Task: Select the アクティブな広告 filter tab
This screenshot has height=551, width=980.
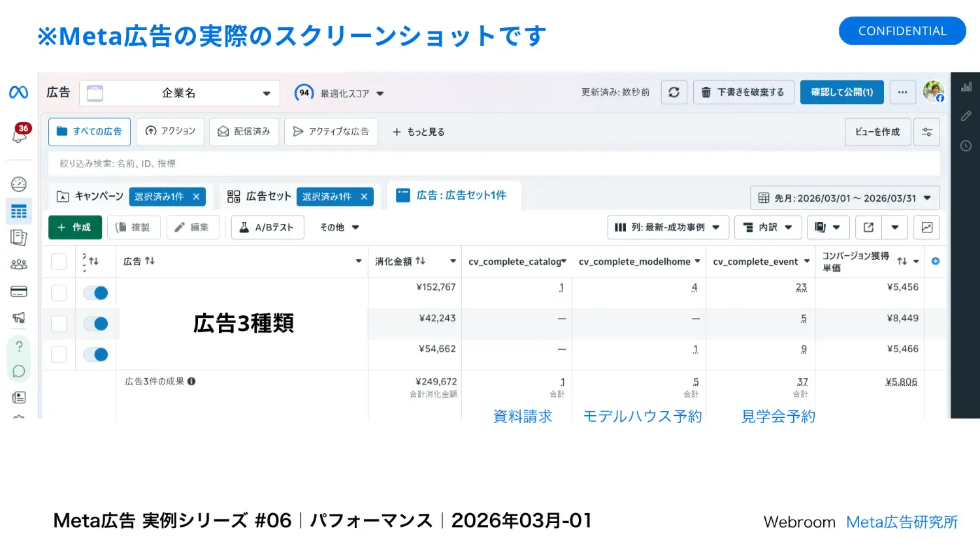Action: 331,132
